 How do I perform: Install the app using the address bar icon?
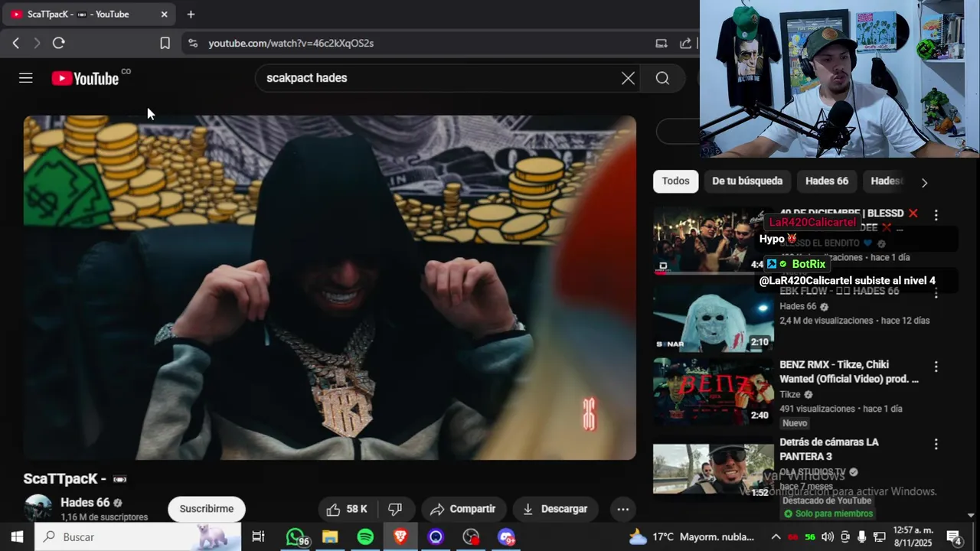pyautogui.click(x=661, y=44)
